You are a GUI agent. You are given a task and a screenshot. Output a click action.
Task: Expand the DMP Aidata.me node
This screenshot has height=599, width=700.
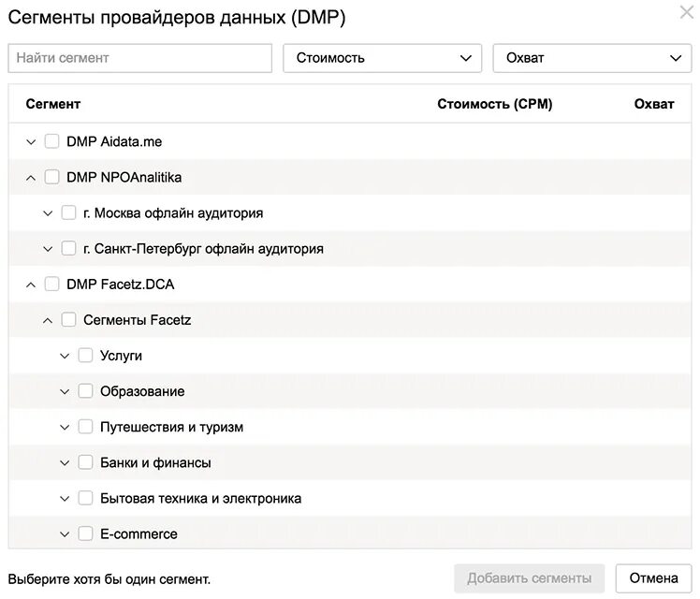tap(31, 142)
